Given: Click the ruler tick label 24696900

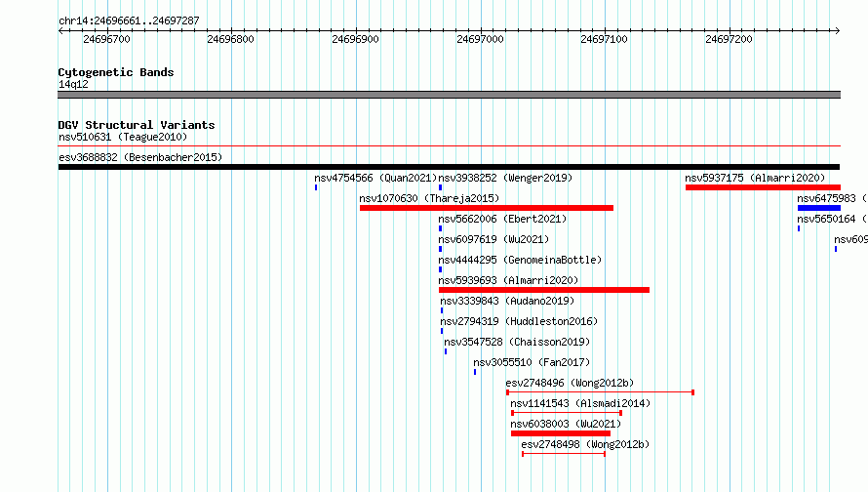Looking at the screenshot, I should [x=355, y=39].
